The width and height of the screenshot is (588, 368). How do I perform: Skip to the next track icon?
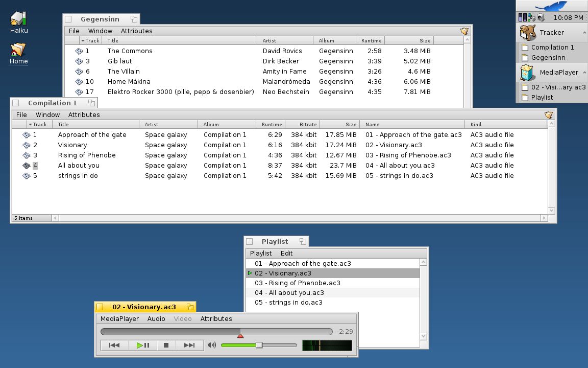189,345
